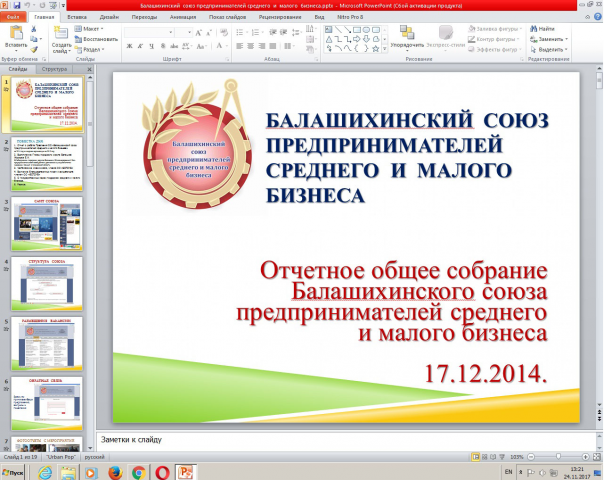Click the language indicator 'русский'
This screenshot has height=480, width=604.
(94, 457)
